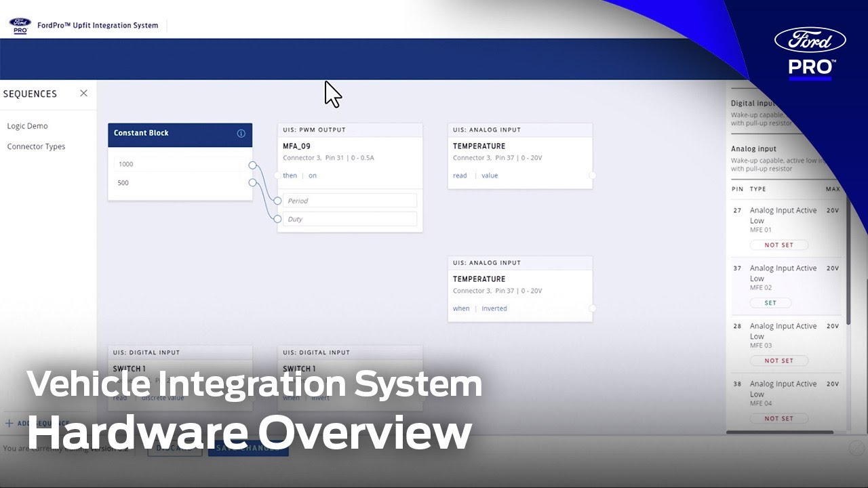
Task: Click the Constant Block info icon
Action: pos(241,134)
